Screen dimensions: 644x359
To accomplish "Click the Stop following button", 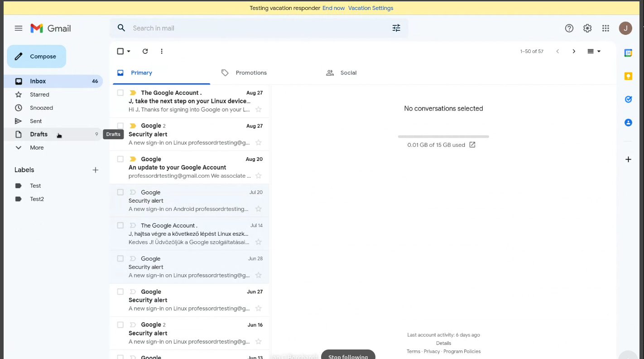I will 348,355.
